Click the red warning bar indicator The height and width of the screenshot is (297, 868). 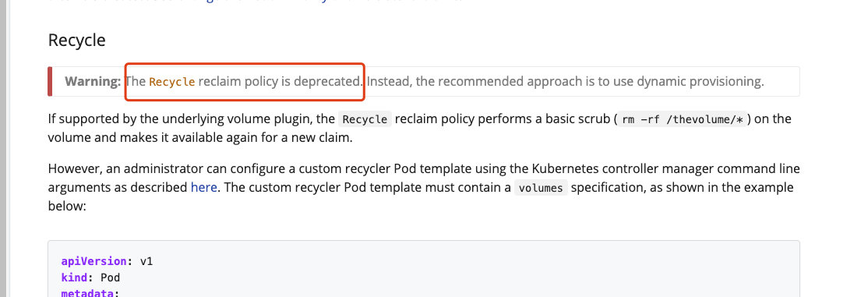click(50, 81)
